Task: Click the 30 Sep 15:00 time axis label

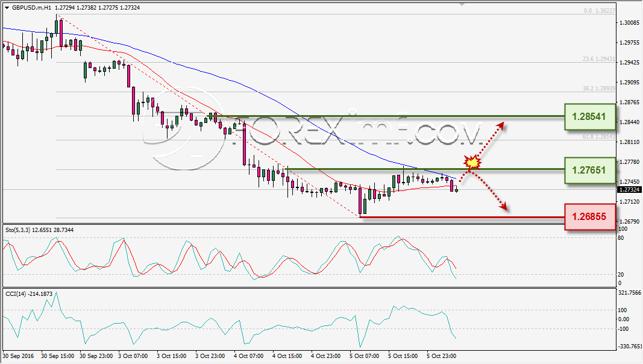Action: 58,356
